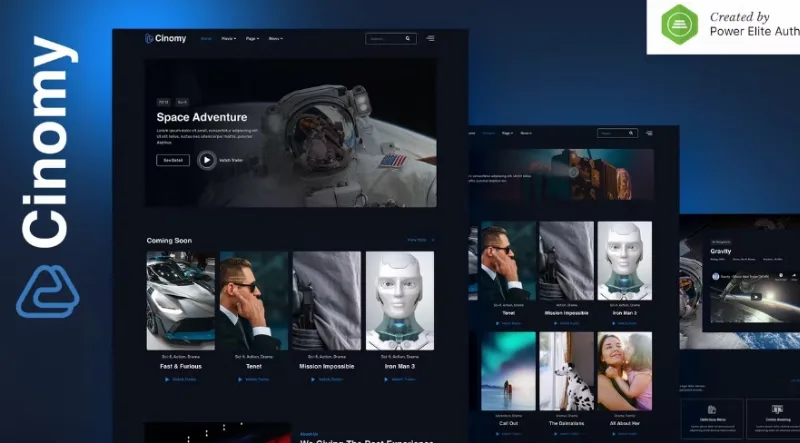Click the magnifier search icon in main header

coord(408,38)
